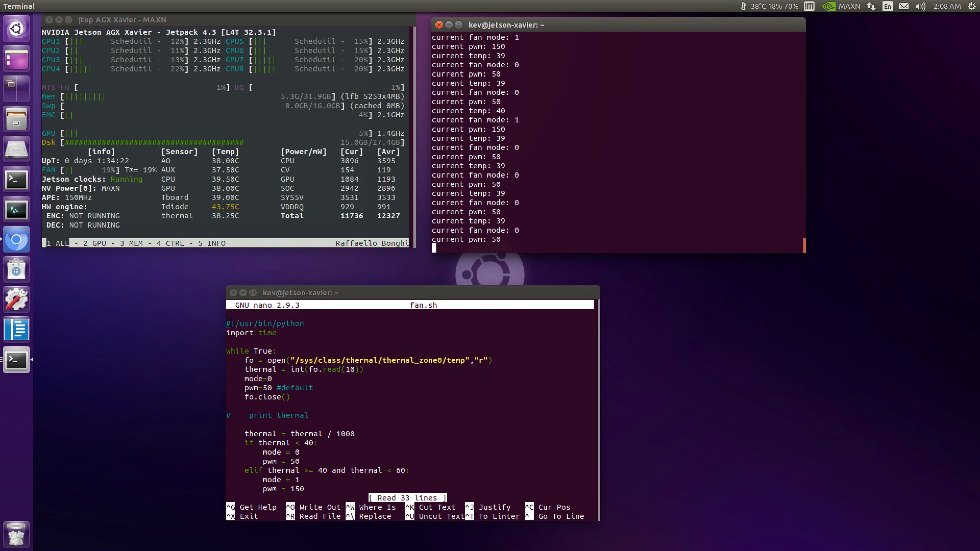This screenshot has height=551, width=980.
Task: Open the volume sound indicator menu
Action: pos(920,6)
